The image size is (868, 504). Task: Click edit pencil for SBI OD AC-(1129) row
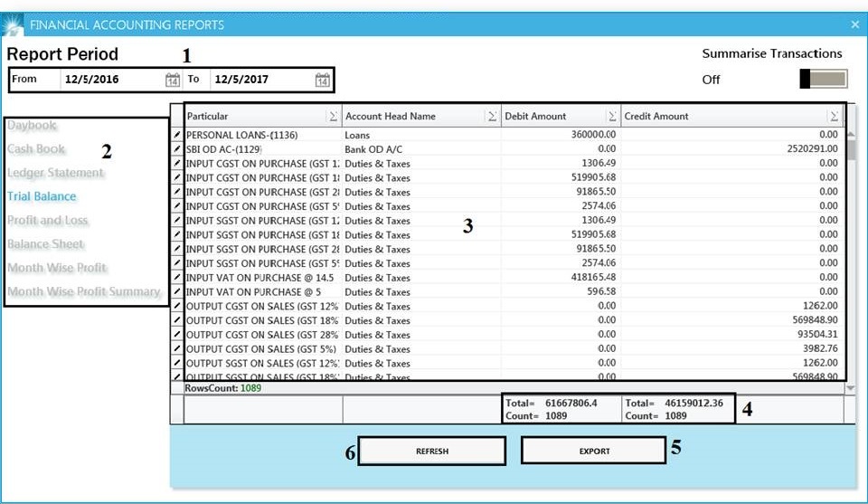[177, 149]
